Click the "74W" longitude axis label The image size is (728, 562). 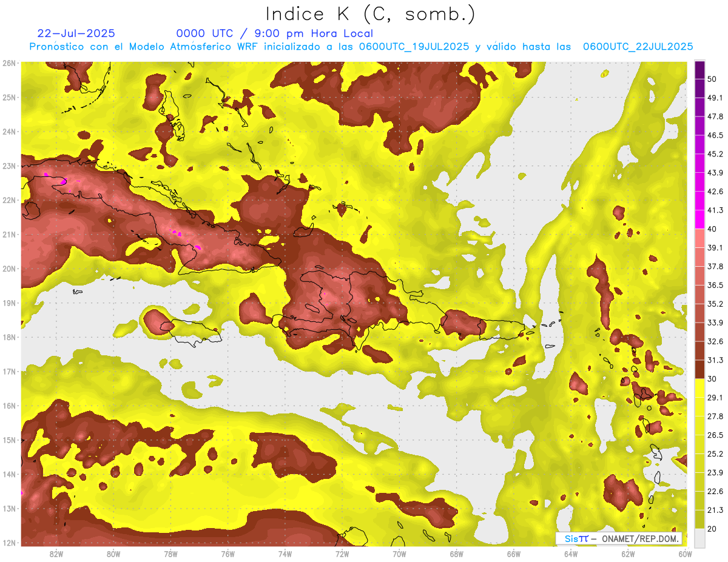(285, 554)
